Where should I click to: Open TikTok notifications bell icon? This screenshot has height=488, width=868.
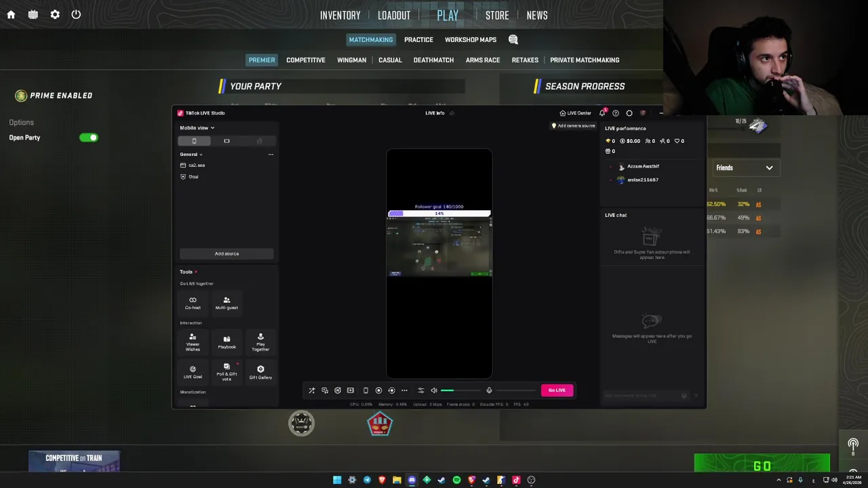602,113
